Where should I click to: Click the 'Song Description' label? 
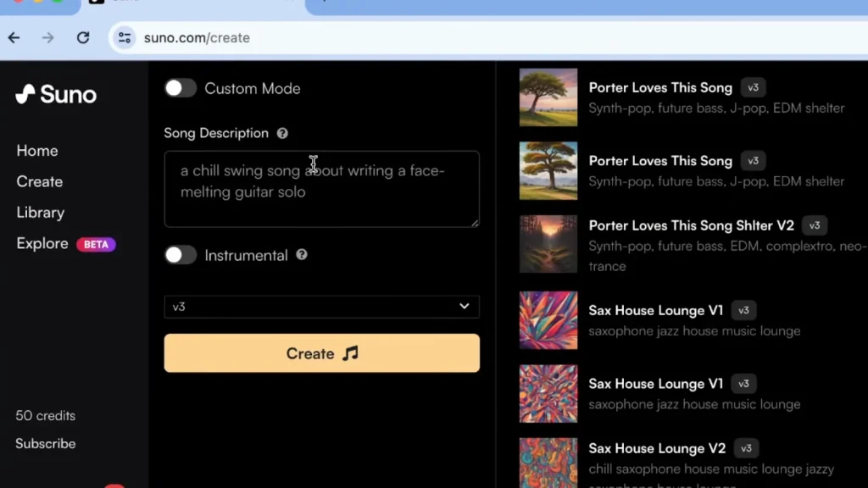pyautogui.click(x=216, y=133)
